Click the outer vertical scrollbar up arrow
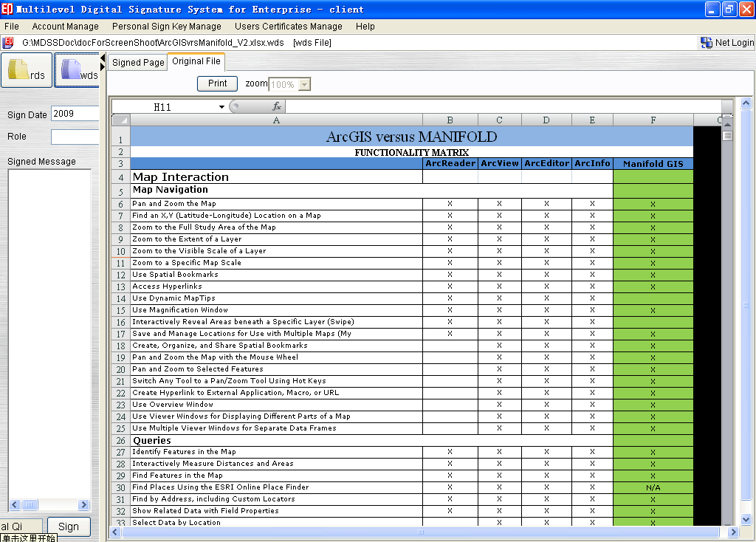Viewport: 756px width, 542px height. pos(746,103)
